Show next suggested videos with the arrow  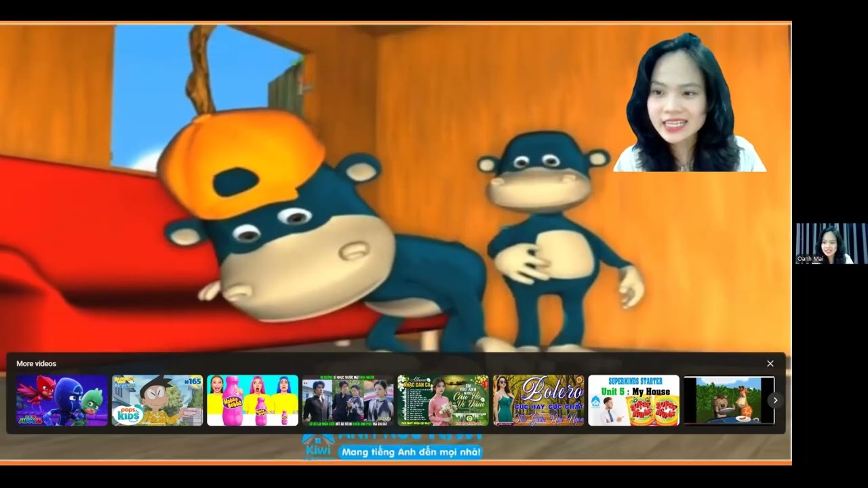tap(775, 401)
